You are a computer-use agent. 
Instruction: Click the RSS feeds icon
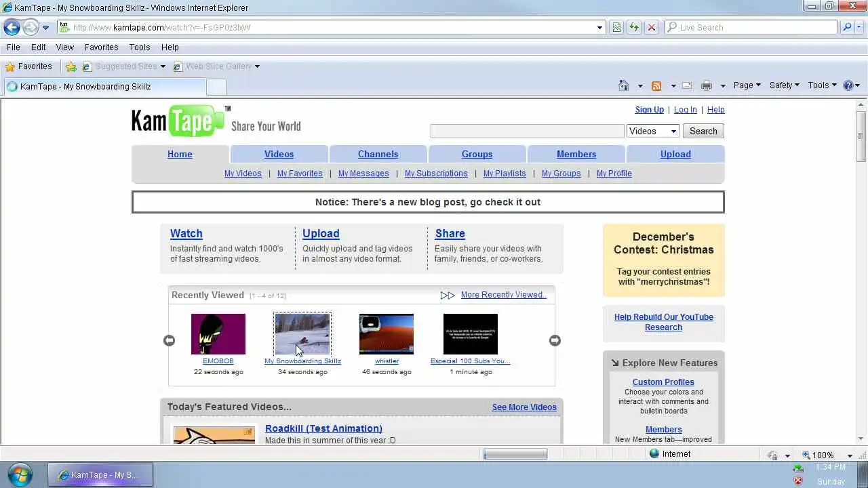(x=656, y=85)
